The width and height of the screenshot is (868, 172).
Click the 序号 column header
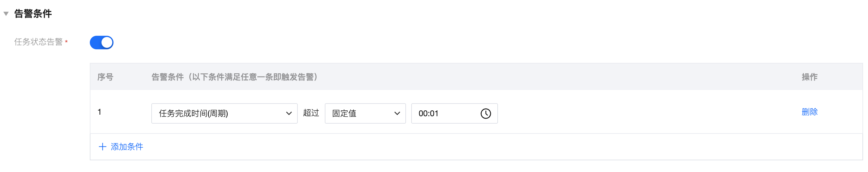(105, 77)
